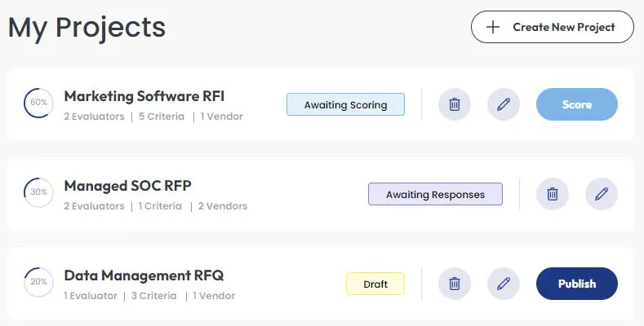644x326 pixels.
Task: Click the plus icon in Create New Project
Action: pos(493,27)
